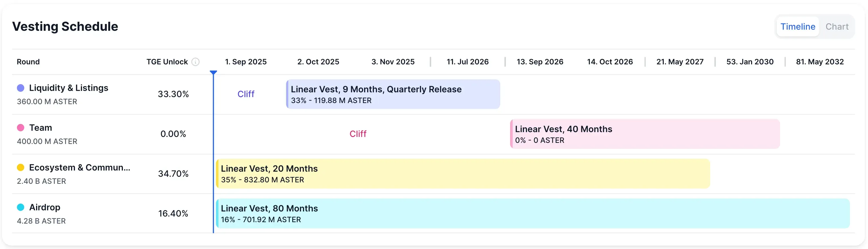Click the Vesting Schedule title
Viewport: 868px width, 249px height.
pos(65,26)
